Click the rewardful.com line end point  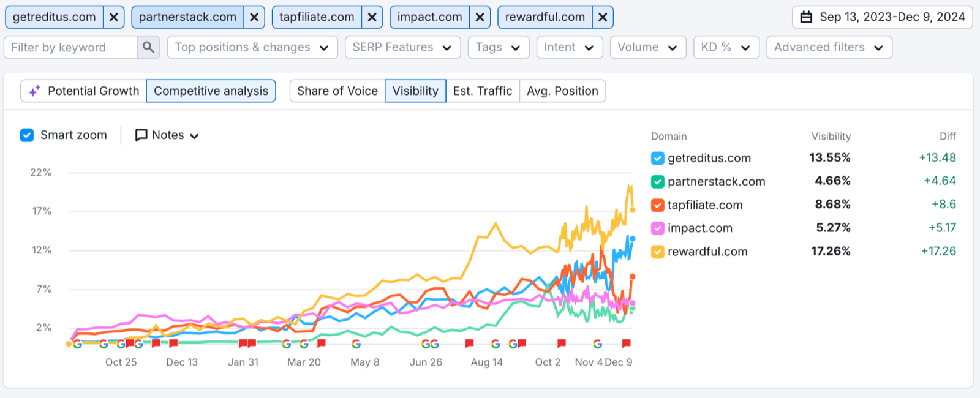633,210
